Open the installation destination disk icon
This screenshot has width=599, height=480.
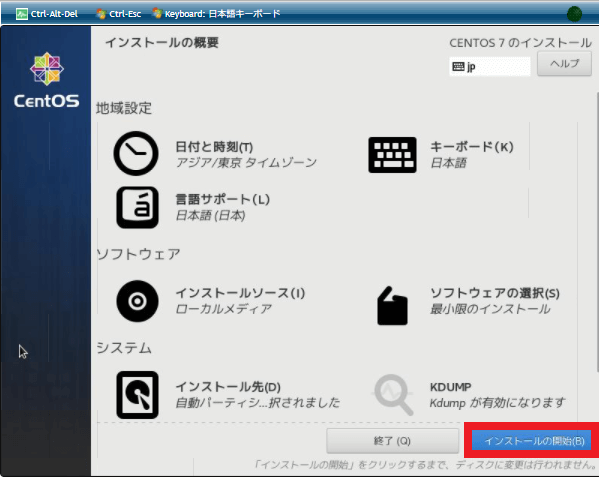[x=137, y=395]
